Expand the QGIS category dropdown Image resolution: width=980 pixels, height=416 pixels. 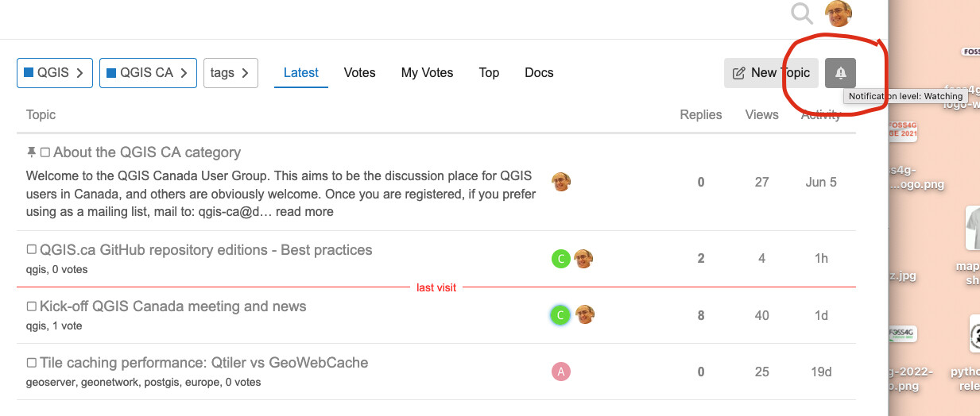click(x=55, y=73)
